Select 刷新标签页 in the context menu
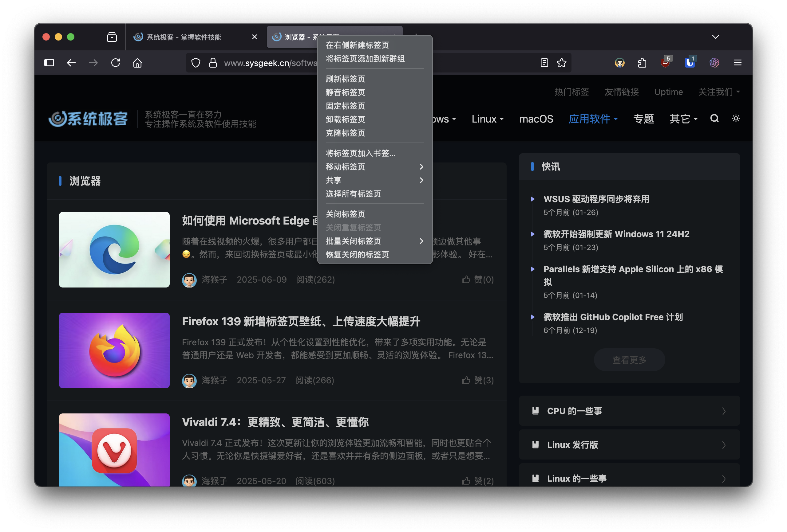This screenshot has width=787, height=532. click(375, 79)
